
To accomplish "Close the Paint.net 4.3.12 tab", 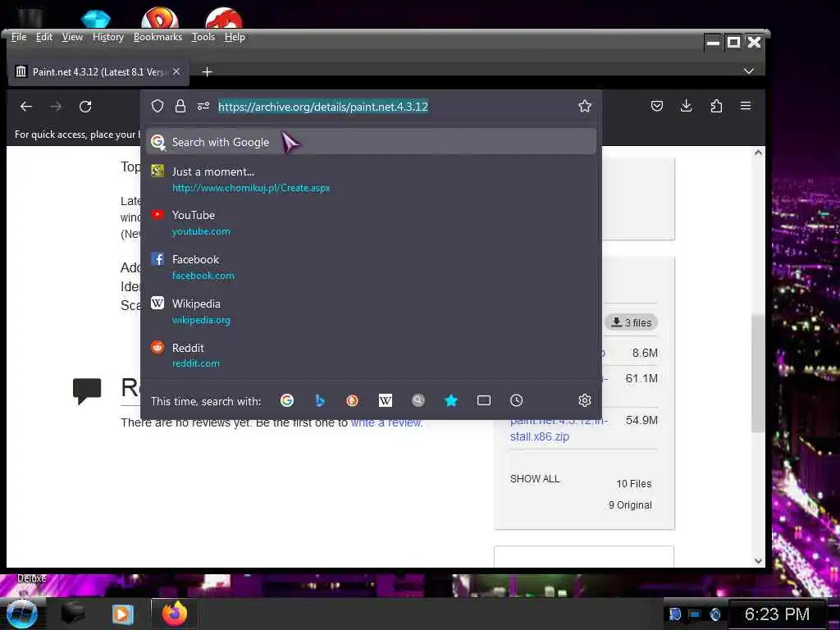I will 176,71.
